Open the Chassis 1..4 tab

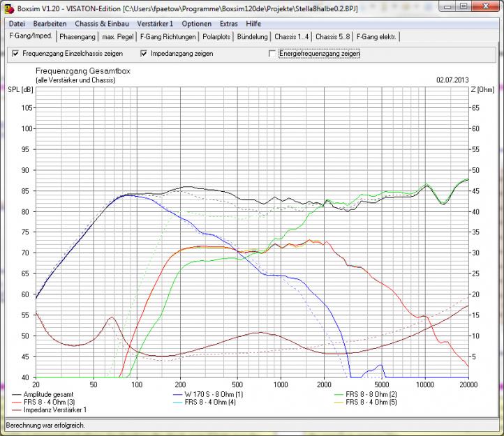(x=292, y=37)
